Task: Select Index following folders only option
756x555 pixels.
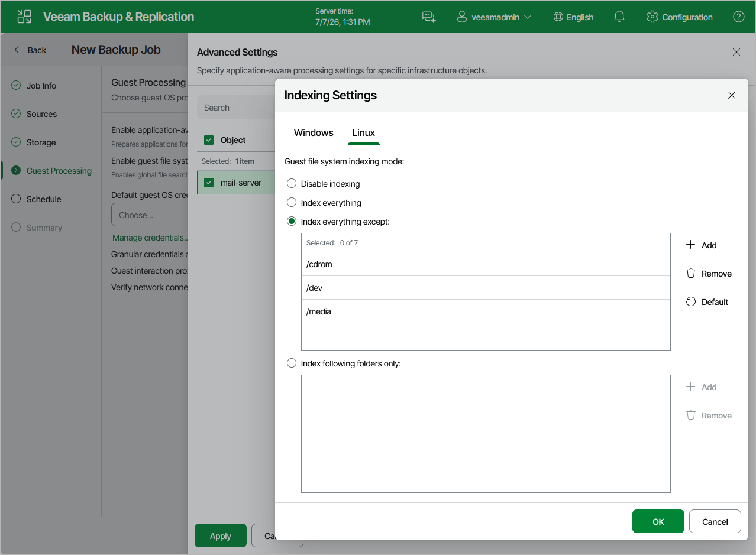Action: pyautogui.click(x=292, y=363)
